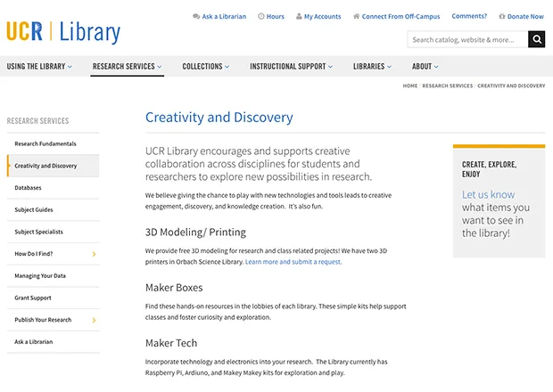Expand the How Do I Find? arrow
This screenshot has height=392, width=553.
(x=94, y=254)
